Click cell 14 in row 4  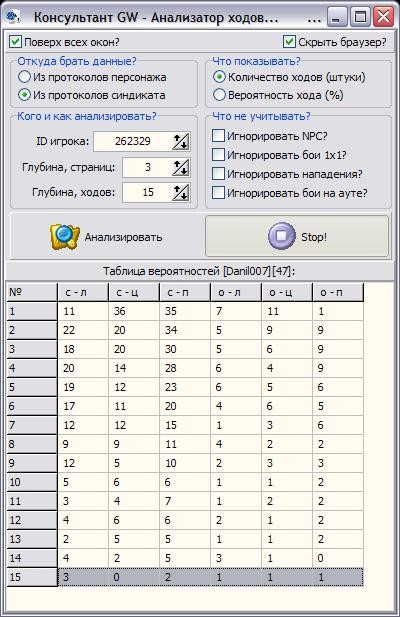[134, 368]
